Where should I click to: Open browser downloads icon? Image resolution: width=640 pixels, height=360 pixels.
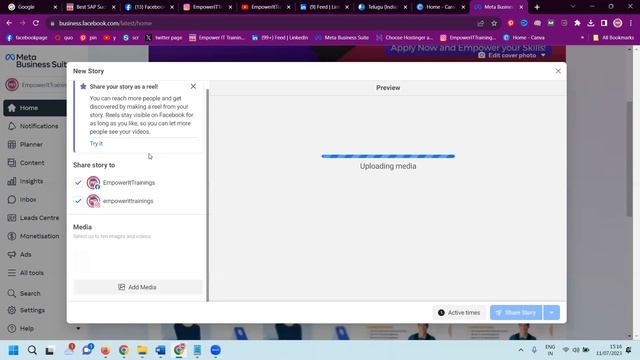591,23
